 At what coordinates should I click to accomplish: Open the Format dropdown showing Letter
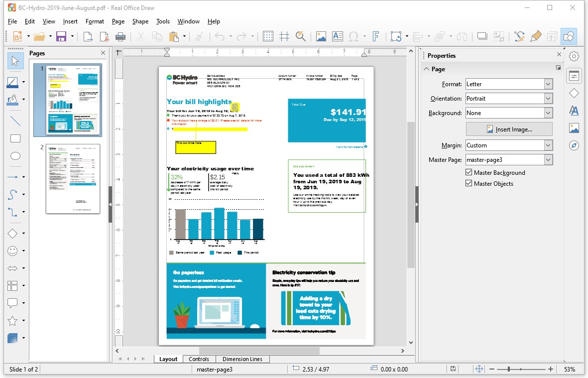click(509, 84)
